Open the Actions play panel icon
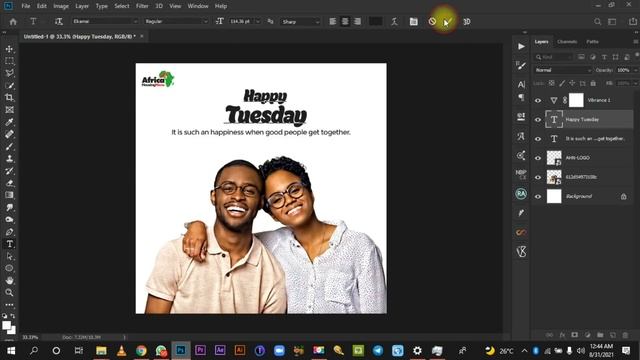This screenshot has width=640, height=360. click(x=521, y=47)
